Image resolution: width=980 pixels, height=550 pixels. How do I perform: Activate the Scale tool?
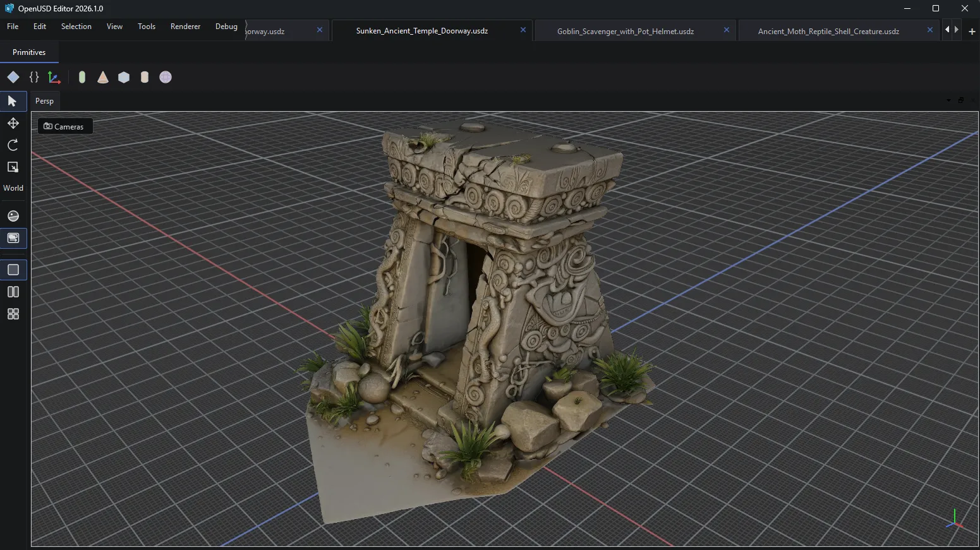13,167
